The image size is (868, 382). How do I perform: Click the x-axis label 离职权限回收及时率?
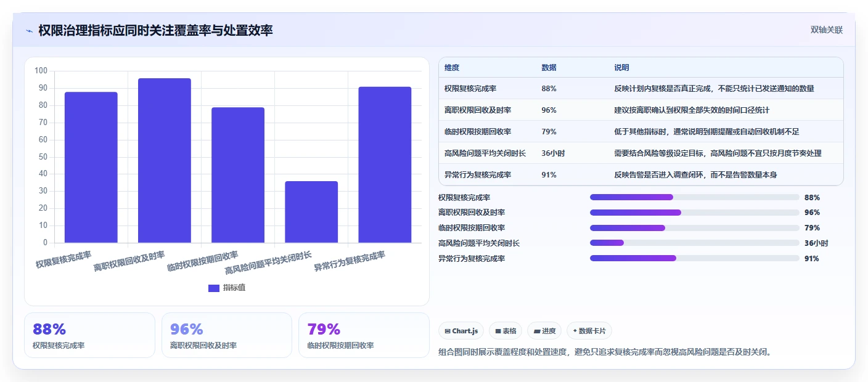tap(129, 262)
